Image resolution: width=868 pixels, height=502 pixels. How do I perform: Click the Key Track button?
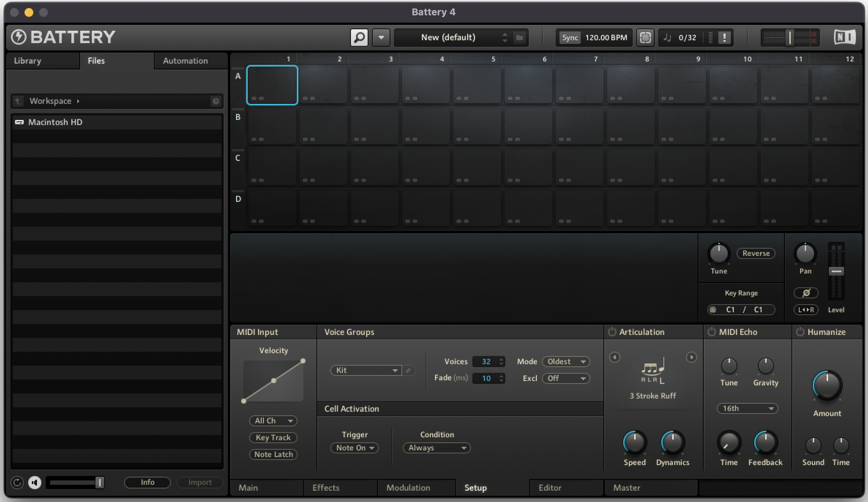pyautogui.click(x=273, y=438)
